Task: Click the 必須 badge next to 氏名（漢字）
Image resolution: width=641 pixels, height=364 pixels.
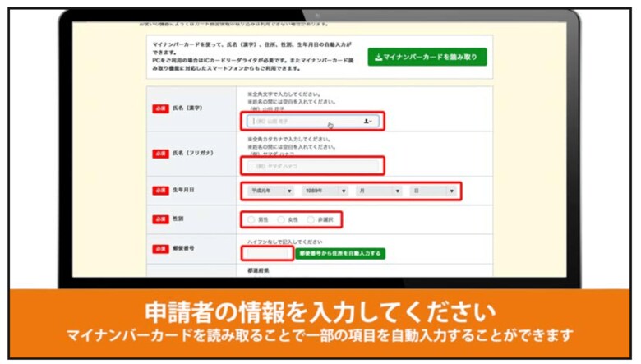Action: point(160,108)
